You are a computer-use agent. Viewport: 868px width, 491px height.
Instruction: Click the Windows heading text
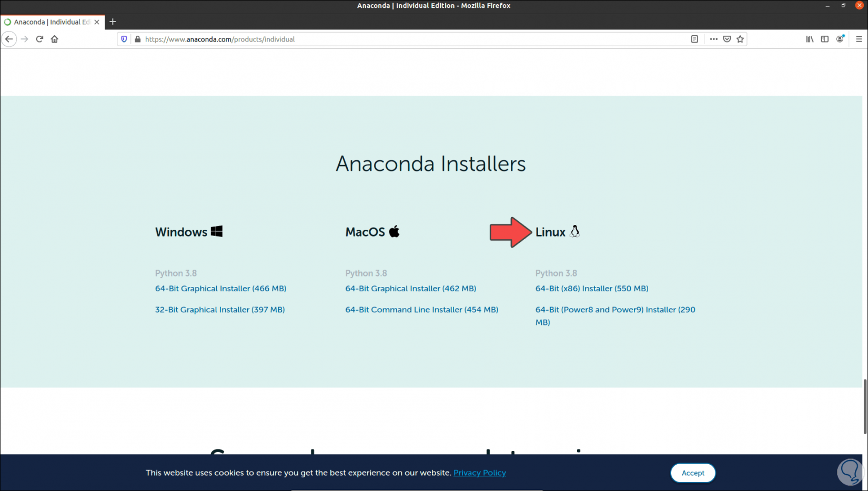point(181,232)
